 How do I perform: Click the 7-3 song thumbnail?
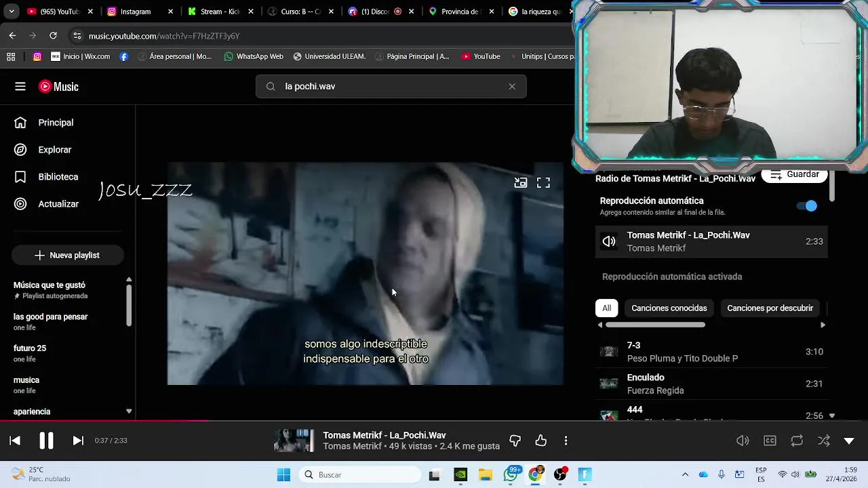608,352
